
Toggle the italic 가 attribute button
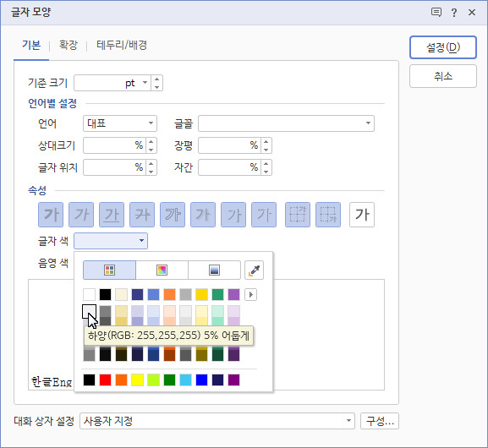[81, 215]
